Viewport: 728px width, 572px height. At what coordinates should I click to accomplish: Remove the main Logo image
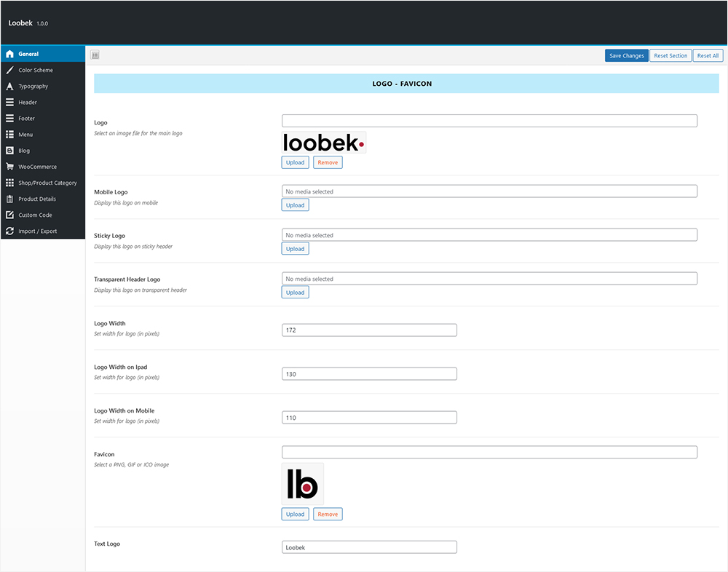coord(328,162)
